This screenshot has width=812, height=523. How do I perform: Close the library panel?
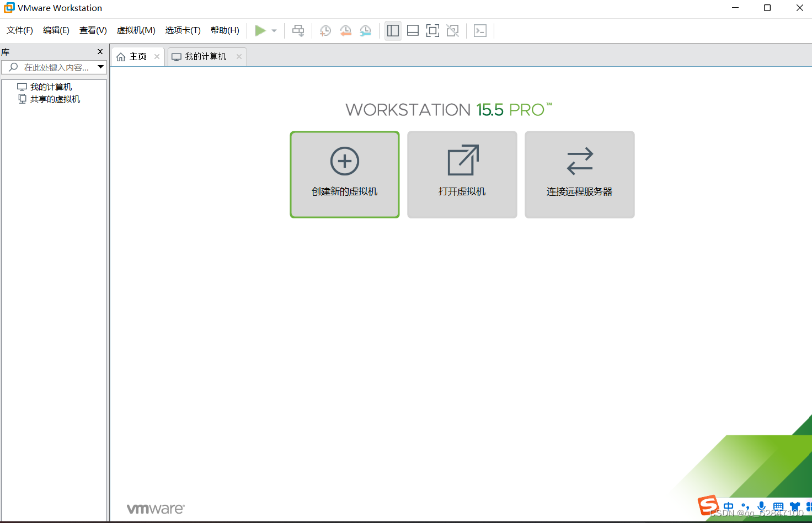pos(100,52)
